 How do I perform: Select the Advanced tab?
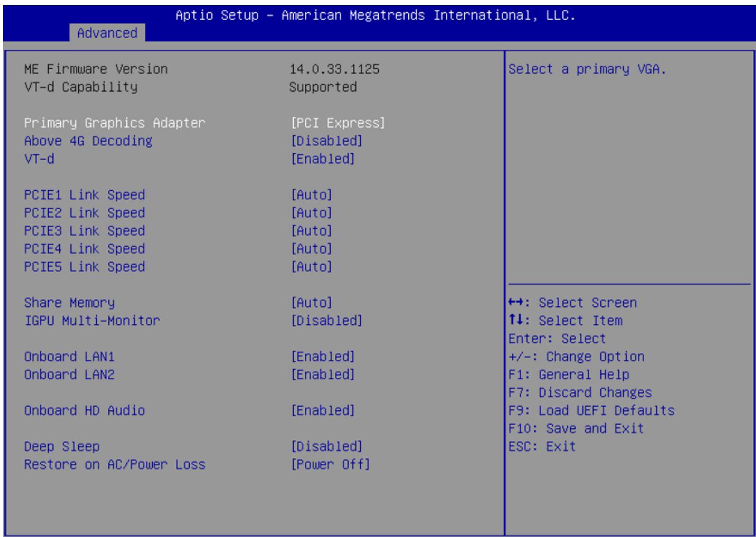coord(107,33)
